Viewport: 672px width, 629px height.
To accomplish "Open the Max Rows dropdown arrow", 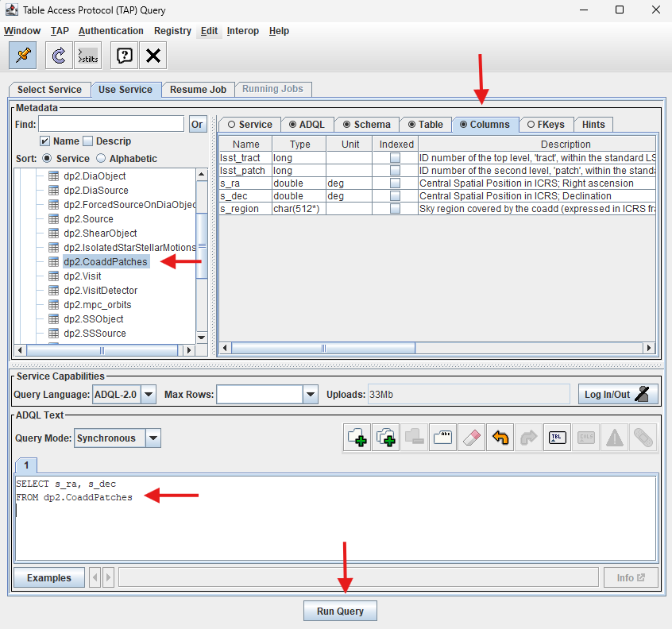I will click(x=311, y=394).
